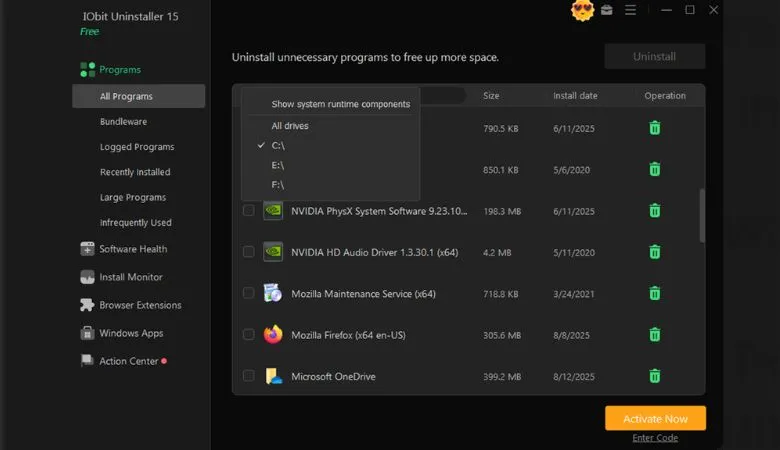Click the NVIDIA HD Audio Driver icon
The width and height of the screenshot is (780, 450).
tap(273, 252)
